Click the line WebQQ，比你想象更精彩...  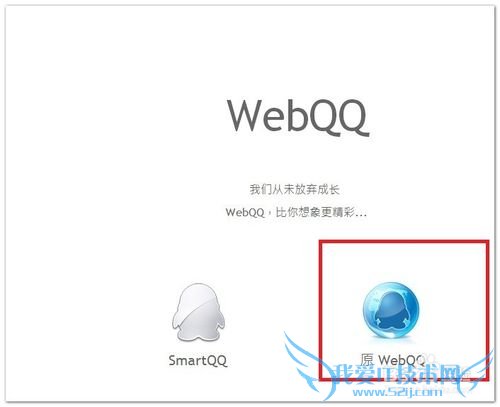296,212
